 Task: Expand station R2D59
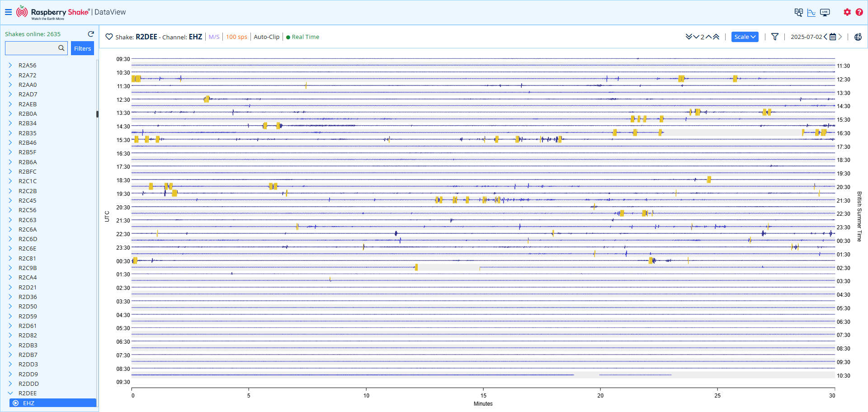point(10,316)
